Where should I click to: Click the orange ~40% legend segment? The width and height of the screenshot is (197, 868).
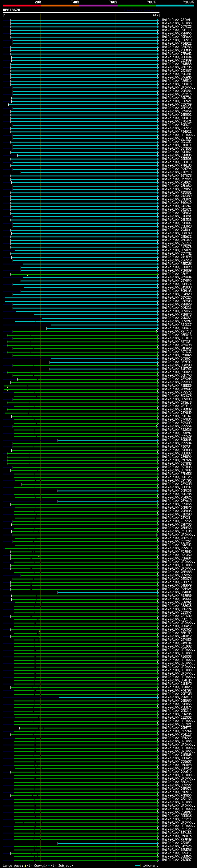pos(60,6)
